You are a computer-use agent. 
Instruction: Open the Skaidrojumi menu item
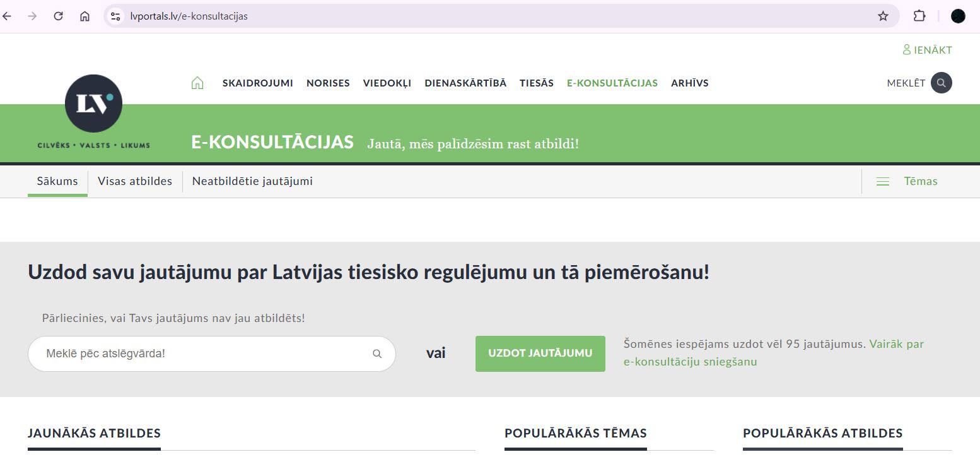(257, 83)
